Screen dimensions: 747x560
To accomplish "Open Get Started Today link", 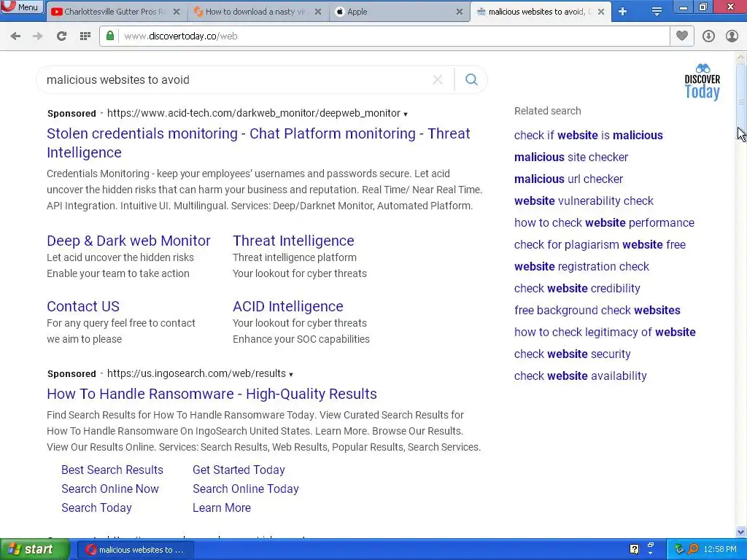I will click(x=239, y=470).
